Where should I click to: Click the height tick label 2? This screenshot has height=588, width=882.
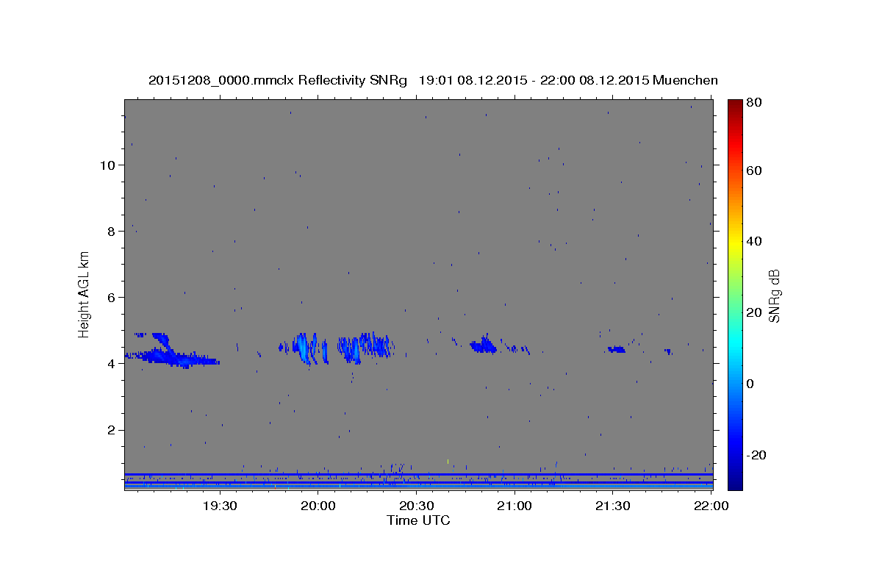click(x=112, y=430)
